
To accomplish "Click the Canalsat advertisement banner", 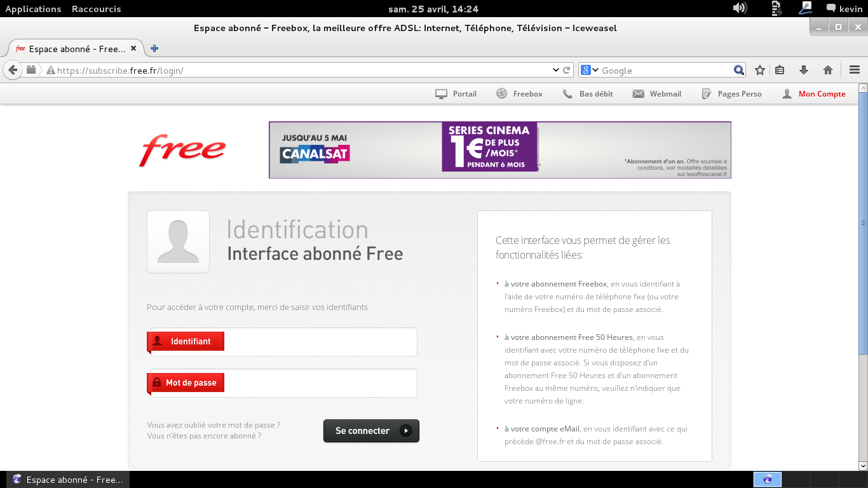I will 499,150.
